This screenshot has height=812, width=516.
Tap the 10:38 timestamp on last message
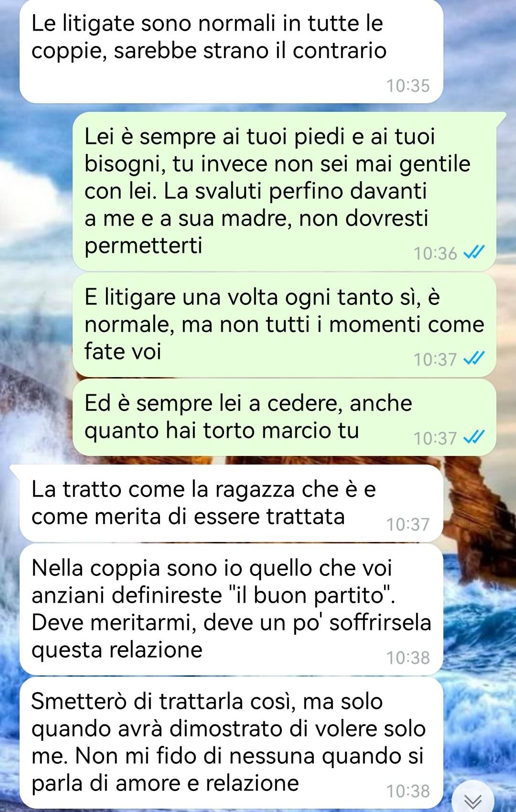408,791
